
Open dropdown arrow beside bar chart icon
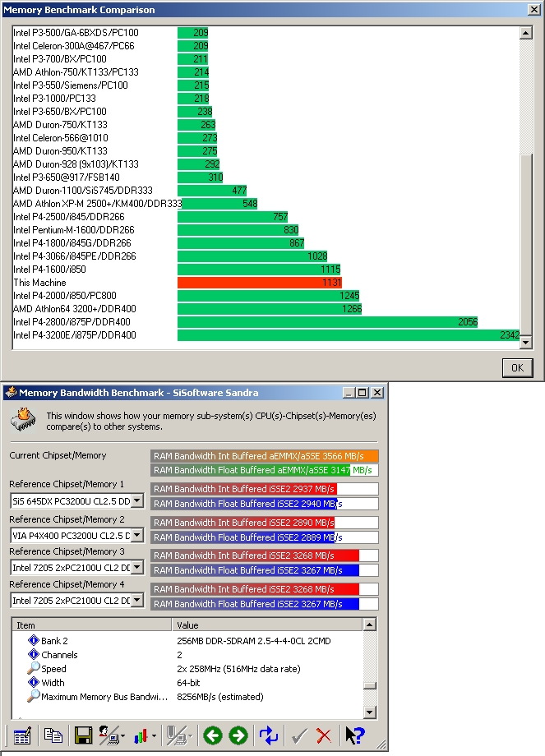(x=154, y=736)
